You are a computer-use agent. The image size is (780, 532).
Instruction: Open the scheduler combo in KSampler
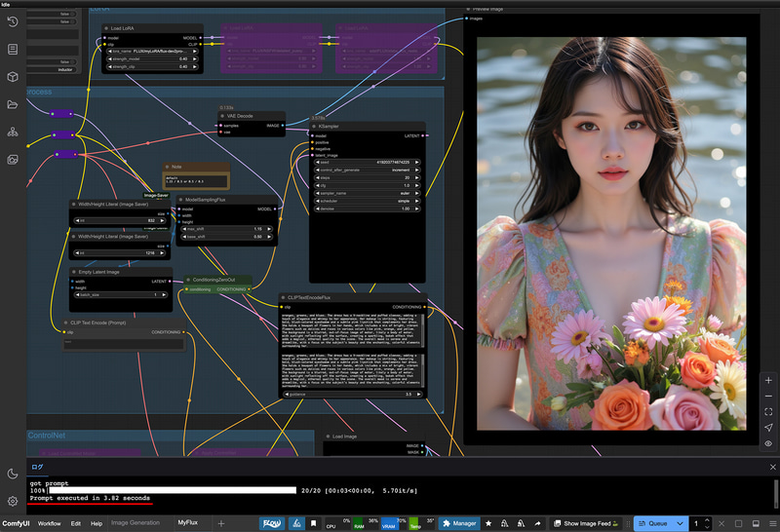click(368, 201)
